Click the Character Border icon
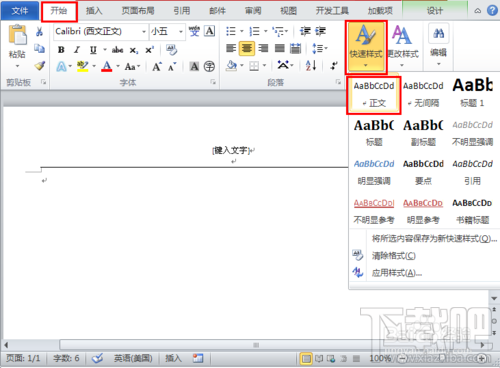The image size is (500, 368). pos(209,31)
